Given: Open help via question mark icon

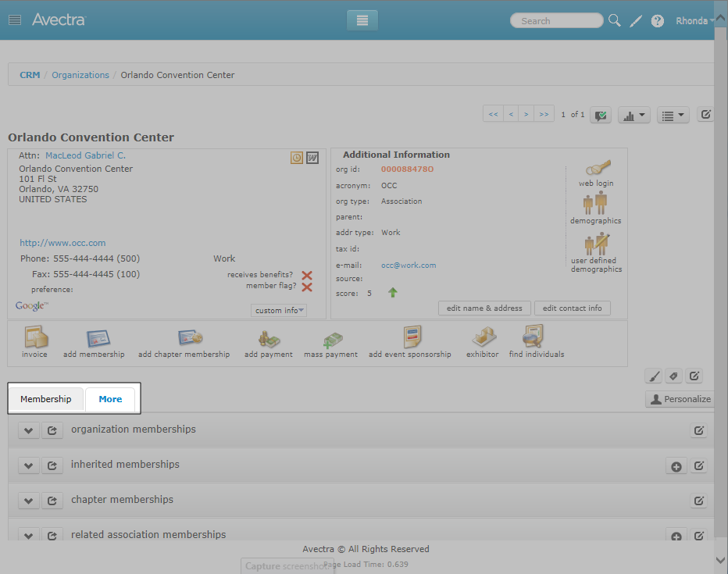Looking at the screenshot, I should point(658,21).
